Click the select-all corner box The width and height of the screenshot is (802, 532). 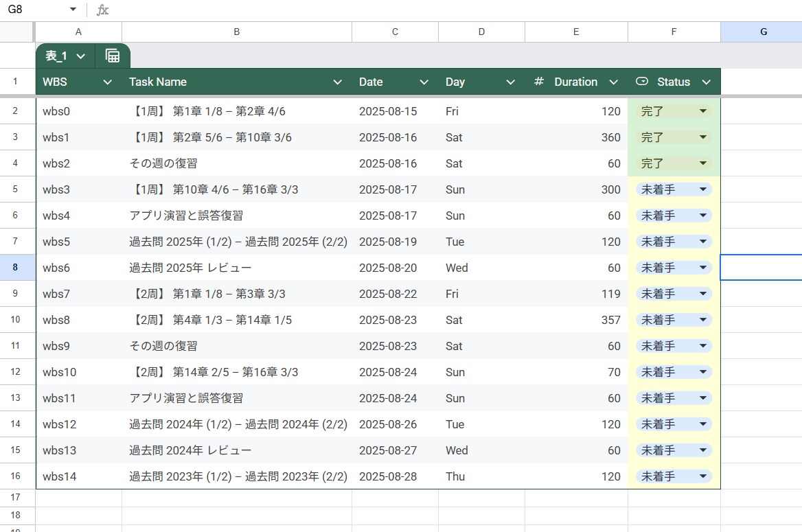tap(17, 32)
